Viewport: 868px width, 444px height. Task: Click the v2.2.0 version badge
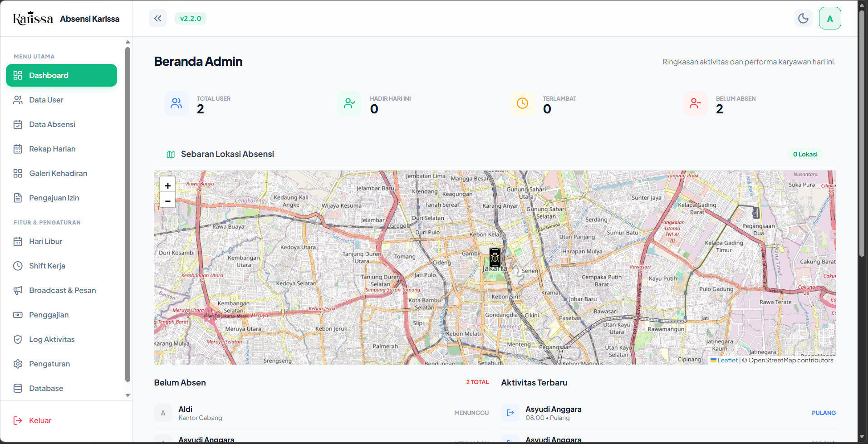(191, 19)
